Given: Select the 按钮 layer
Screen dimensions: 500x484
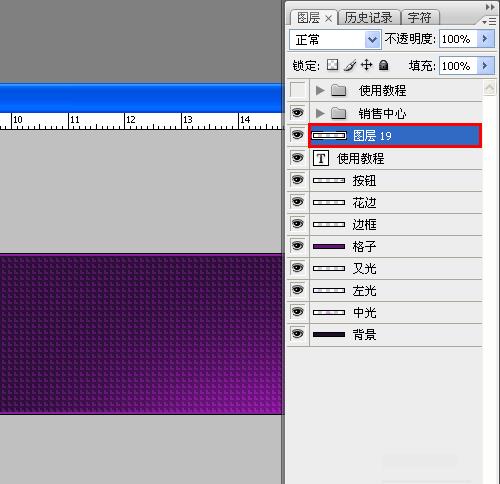Looking at the screenshot, I should (x=396, y=180).
